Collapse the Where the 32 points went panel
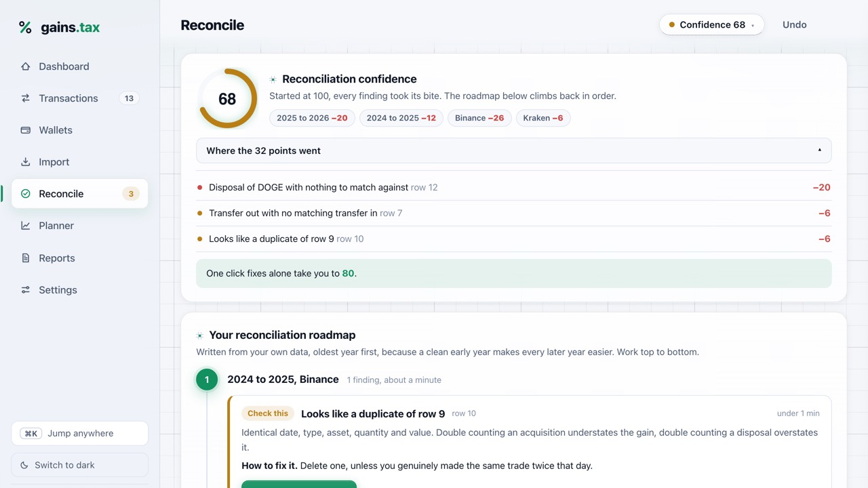Viewport: 868px width, 488px height. pyautogui.click(x=513, y=150)
